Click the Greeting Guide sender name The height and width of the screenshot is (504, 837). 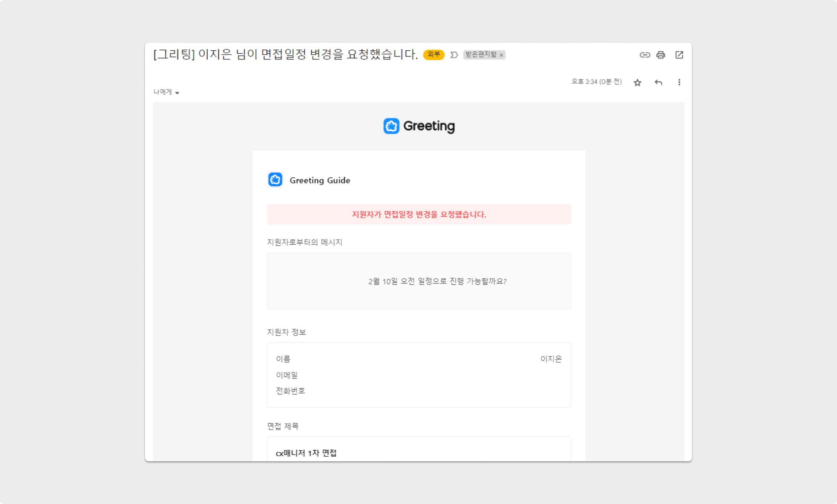[320, 180]
